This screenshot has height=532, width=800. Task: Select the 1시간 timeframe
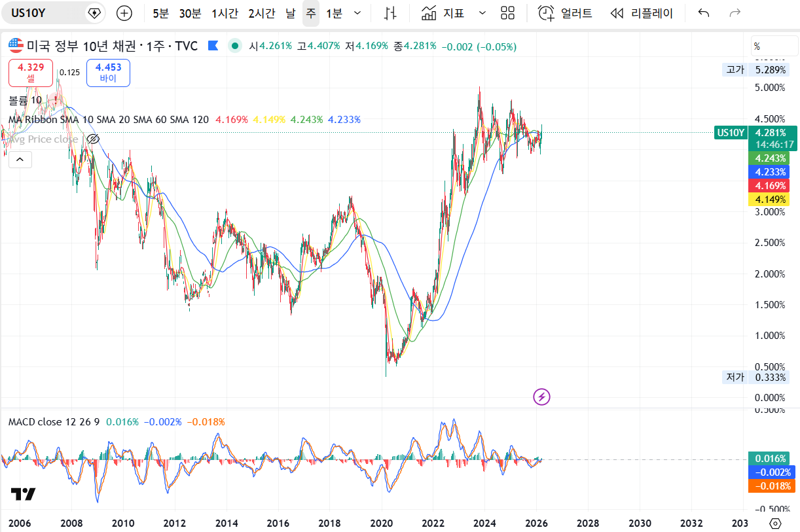point(225,13)
